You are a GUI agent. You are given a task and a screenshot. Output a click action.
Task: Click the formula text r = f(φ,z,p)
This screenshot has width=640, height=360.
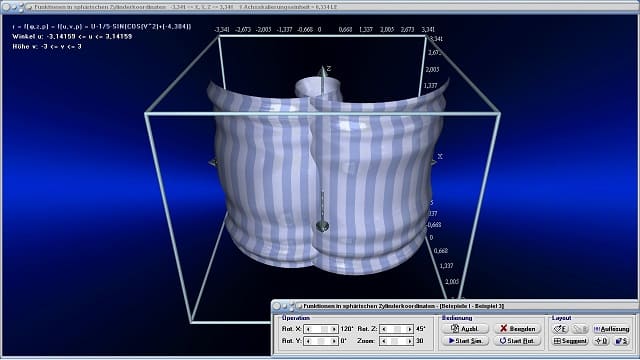click(102, 27)
